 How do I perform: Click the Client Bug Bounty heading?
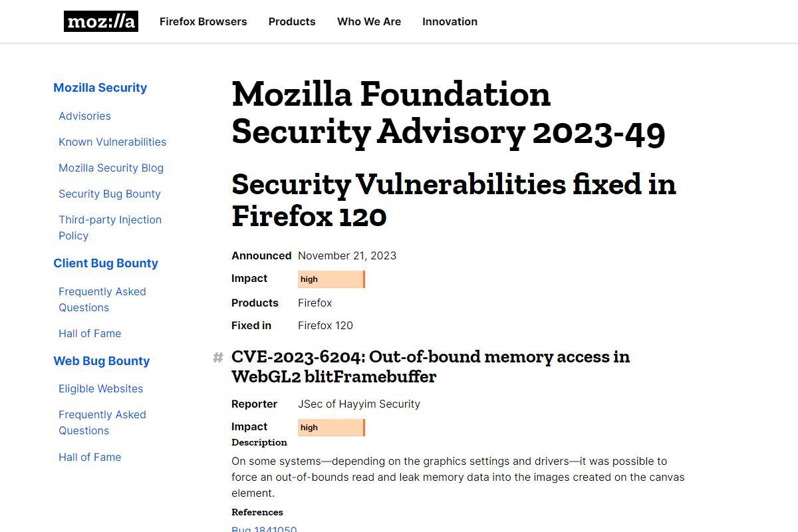[x=106, y=263]
